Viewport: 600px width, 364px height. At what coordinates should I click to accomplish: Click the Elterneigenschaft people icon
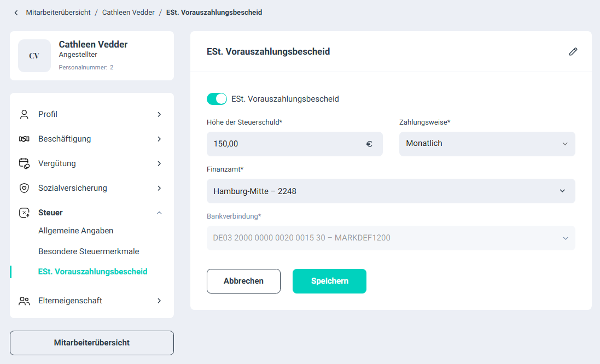(x=24, y=301)
